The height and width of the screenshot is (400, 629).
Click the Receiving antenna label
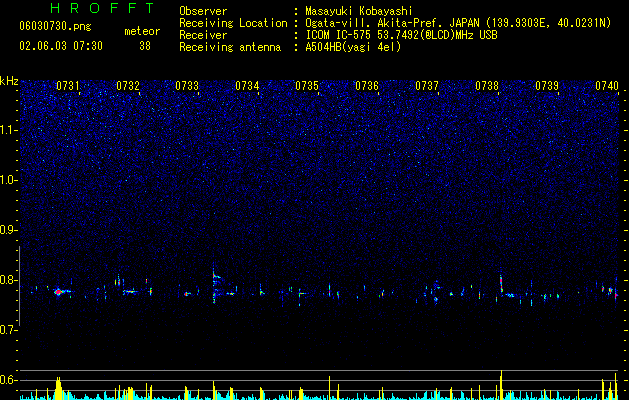[230, 47]
